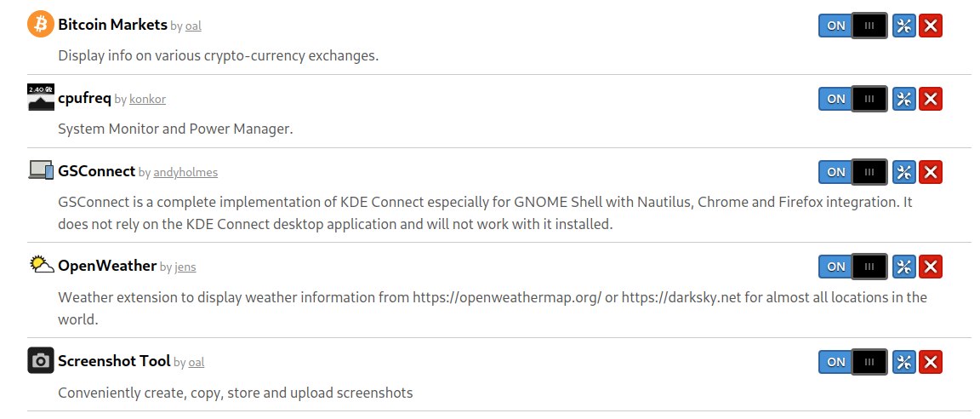Screen dimensions: 980x419
Task: Click the OpenWeather extension title
Action: [x=107, y=266]
